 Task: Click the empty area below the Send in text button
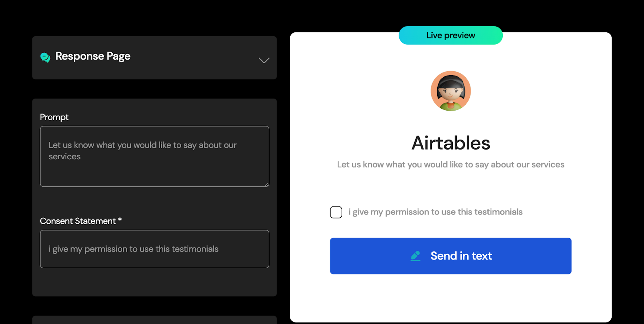pos(451,298)
